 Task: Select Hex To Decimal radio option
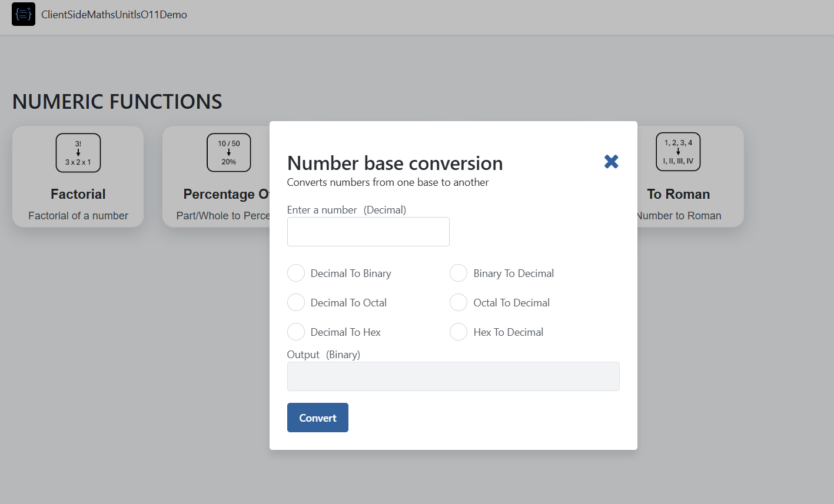pos(458,332)
